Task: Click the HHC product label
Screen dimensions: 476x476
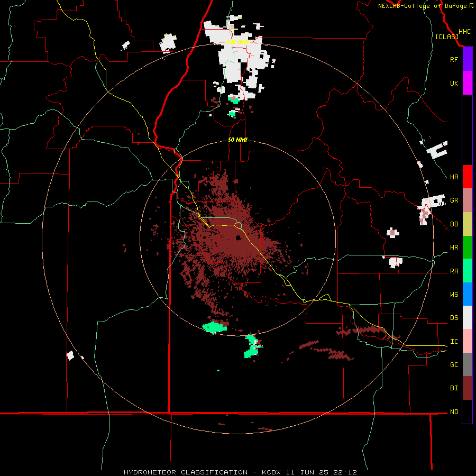Action: coord(465,32)
